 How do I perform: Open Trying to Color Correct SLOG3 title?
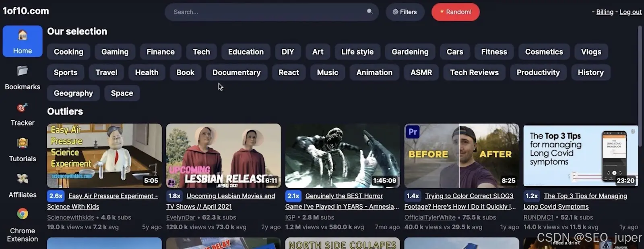coord(460,201)
